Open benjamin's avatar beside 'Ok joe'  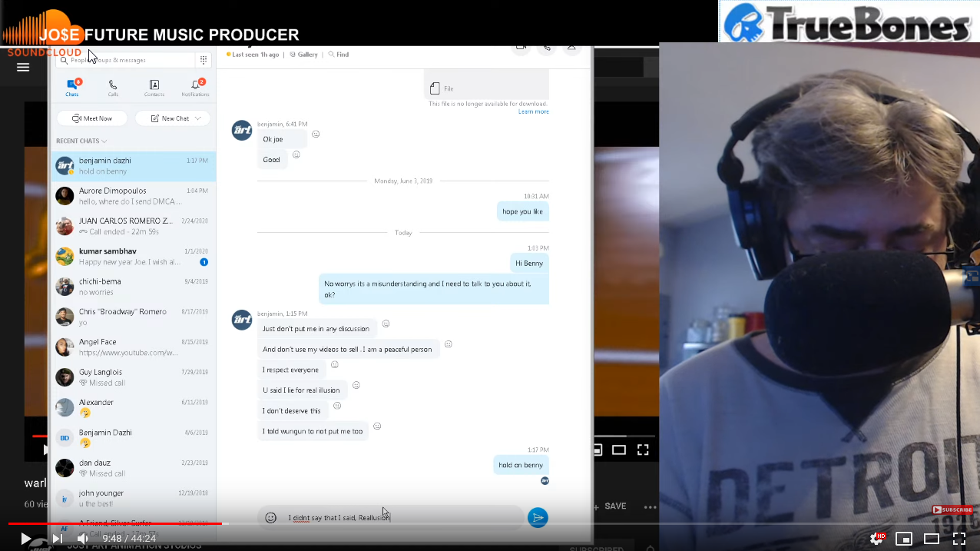point(242,130)
